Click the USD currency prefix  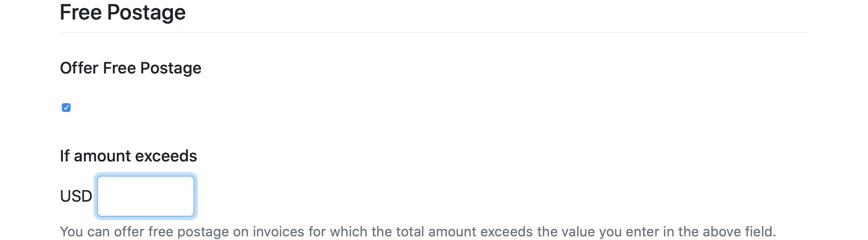point(76,196)
